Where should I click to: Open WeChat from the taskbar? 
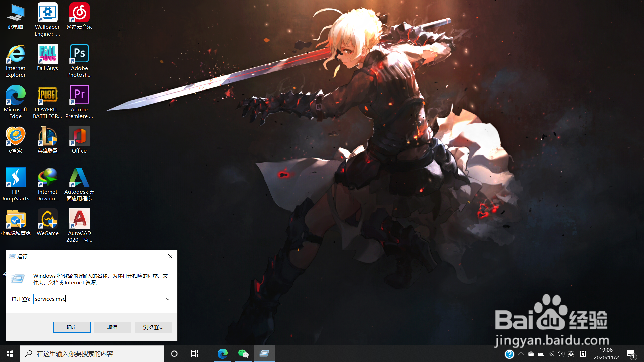coord(244,354)
